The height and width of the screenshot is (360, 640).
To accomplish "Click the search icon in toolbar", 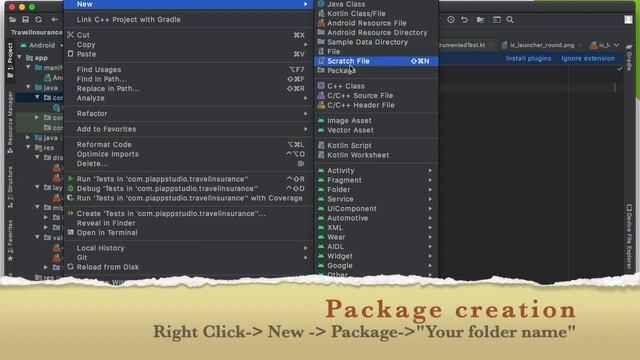I will pos(510,20).
